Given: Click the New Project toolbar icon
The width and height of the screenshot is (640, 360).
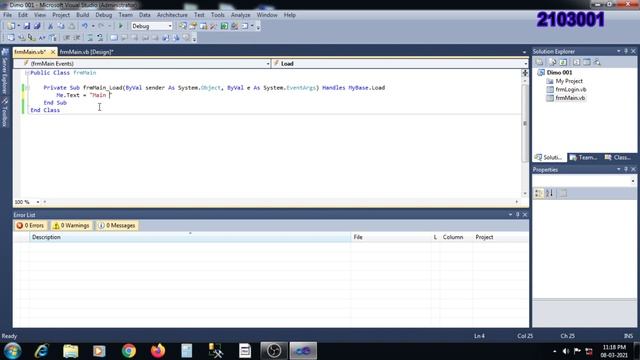Looking at the screenshot, I should point(11,26).
